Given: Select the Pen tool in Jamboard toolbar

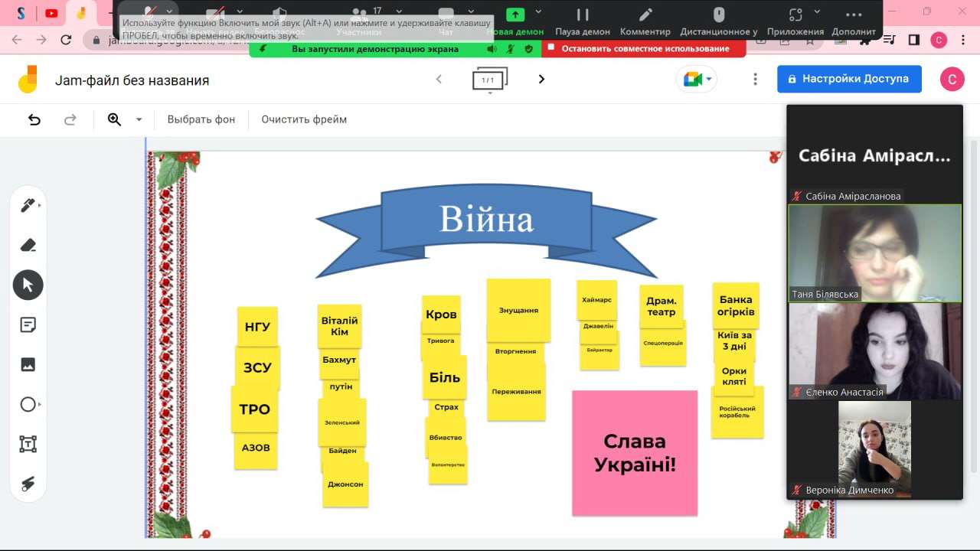Looking at the screenshot, I should point(28,205).
